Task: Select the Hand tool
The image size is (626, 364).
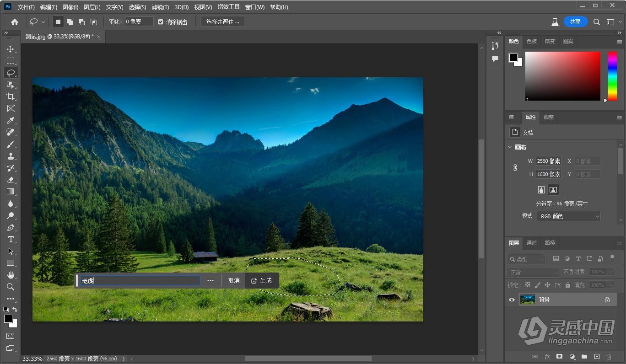Action: pyautogui.click(x=11, y=275)
